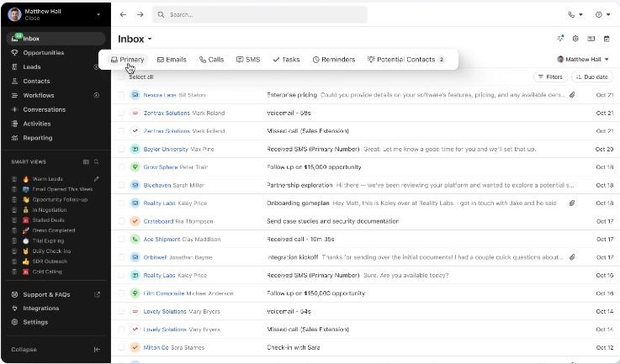Switch to the Primary tab
The image size is (620, 364).
pos(127,60)
